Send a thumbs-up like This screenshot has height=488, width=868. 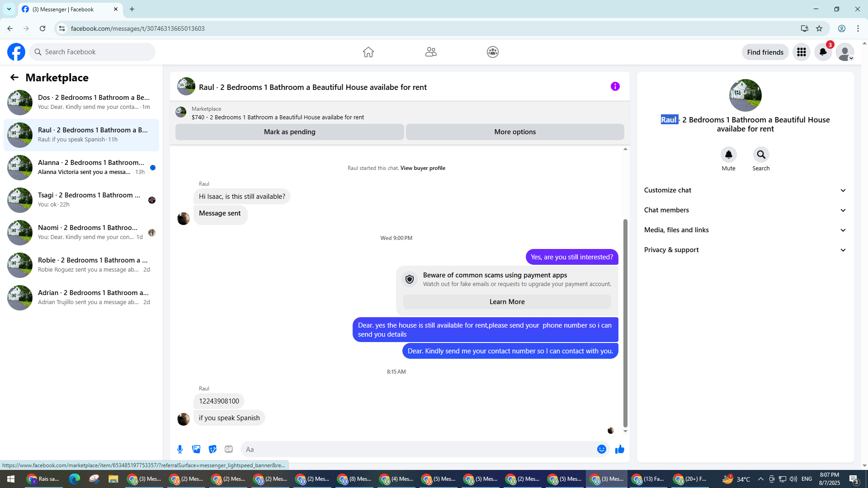click(x=620, y=449)
